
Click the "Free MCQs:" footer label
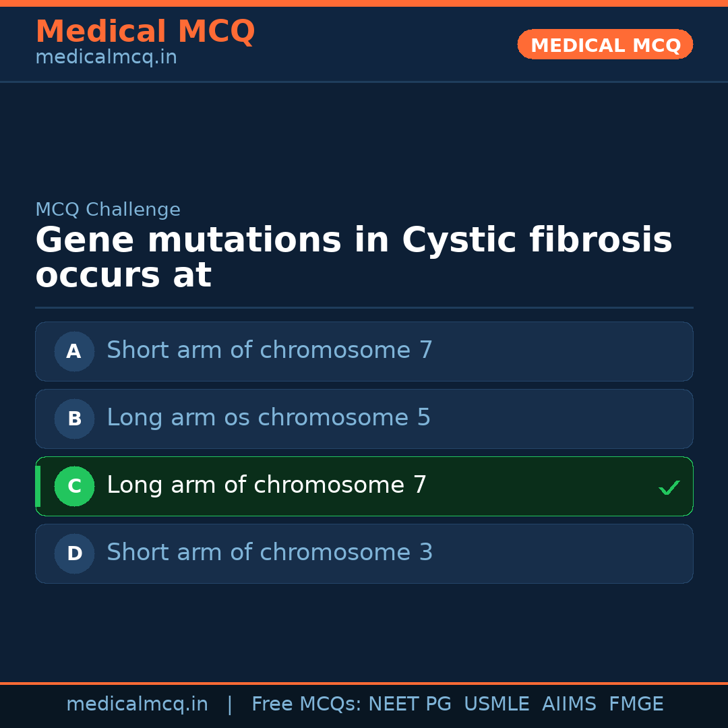click(x=307, y=704)
